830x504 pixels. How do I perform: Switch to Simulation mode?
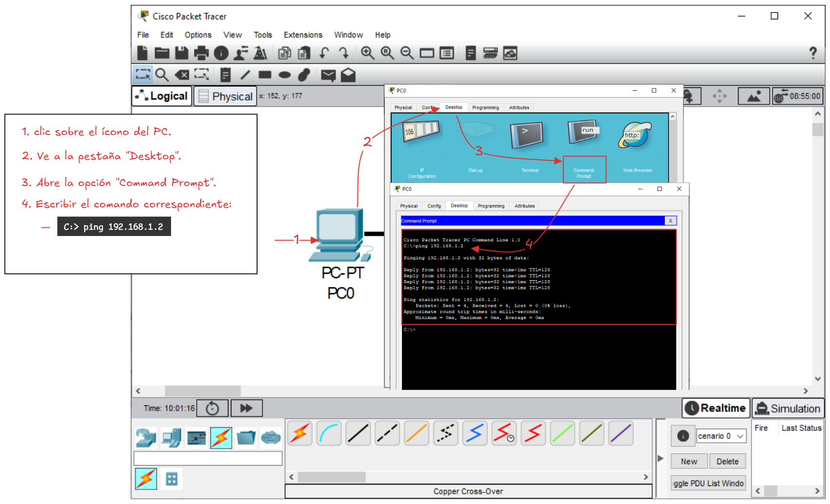pyautogui.click(x=788, y=408)
